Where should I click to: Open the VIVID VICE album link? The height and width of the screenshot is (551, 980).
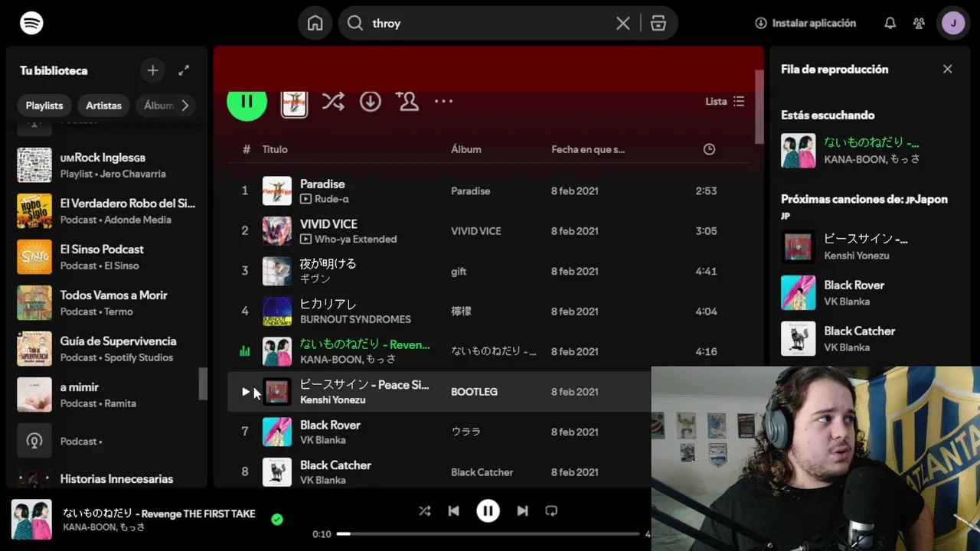point(475,231)
